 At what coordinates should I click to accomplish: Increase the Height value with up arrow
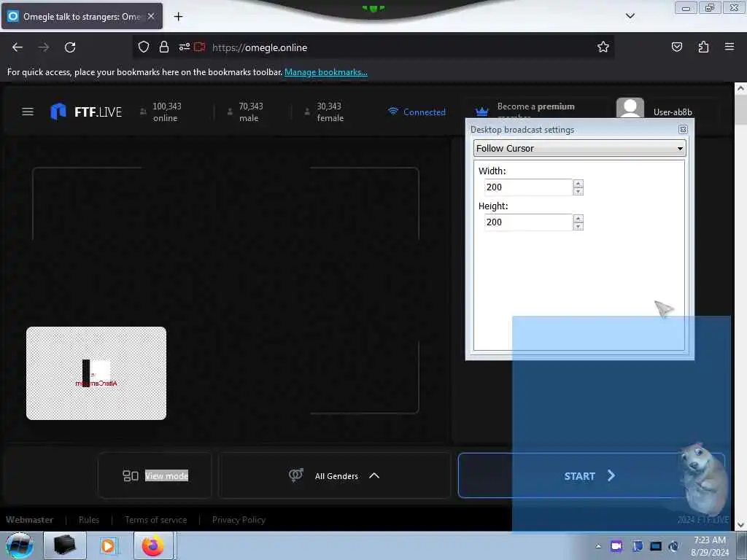(x=578, y=218)
